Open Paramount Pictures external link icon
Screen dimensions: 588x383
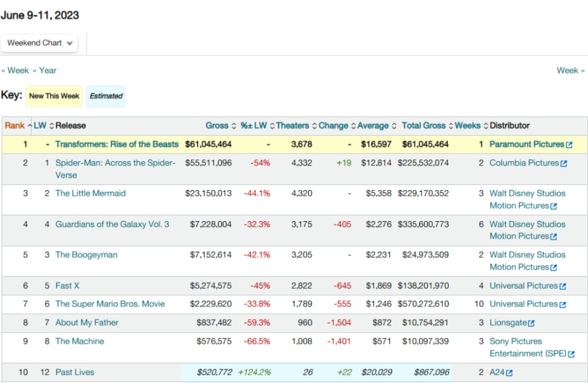coord(569,145)
